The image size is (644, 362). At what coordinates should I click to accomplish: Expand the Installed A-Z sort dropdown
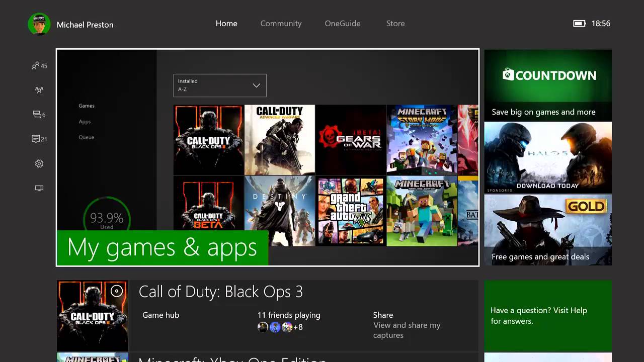click(x=220, y=85)
